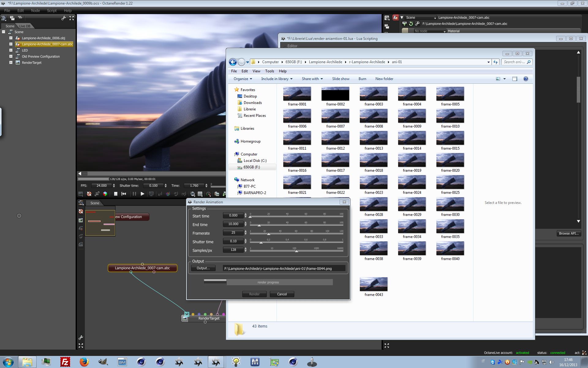The width and height of the screenshot is (588, 368).
Task: Click the stop render square icon
Action: coord(116,194)
